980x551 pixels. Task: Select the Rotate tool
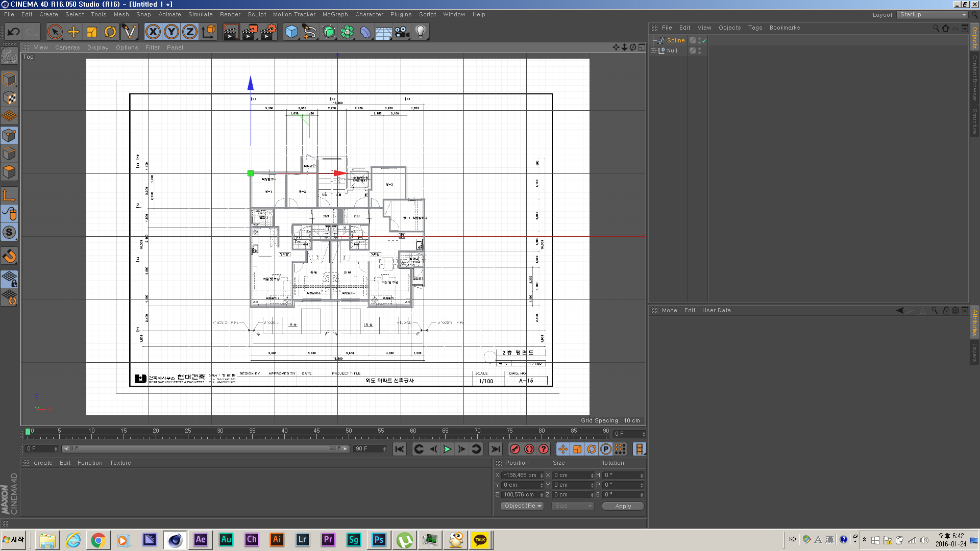(x=110, y=32)
